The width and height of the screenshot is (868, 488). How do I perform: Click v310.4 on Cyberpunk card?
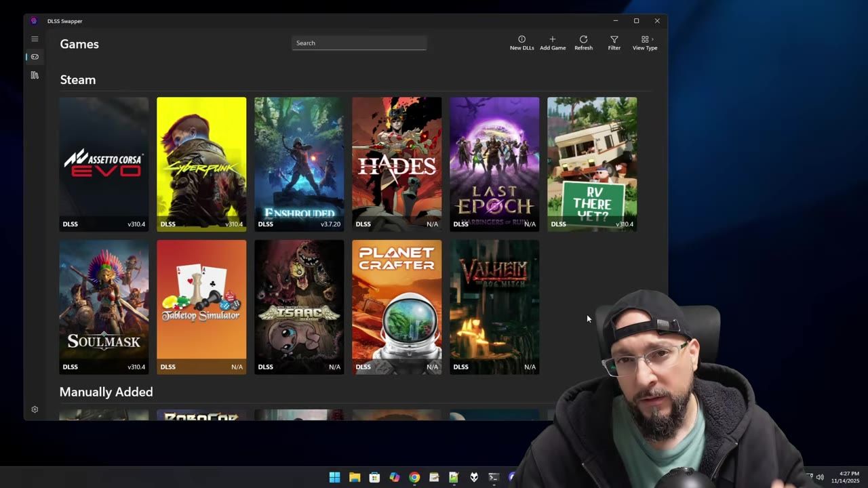point(234,224)
